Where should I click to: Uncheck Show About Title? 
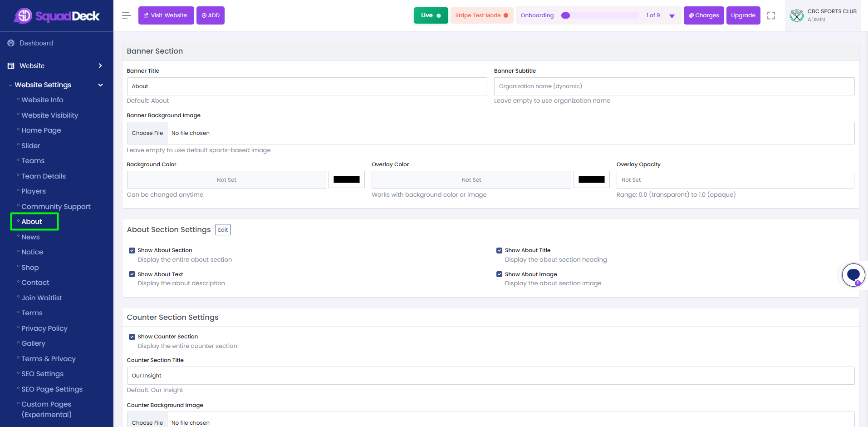coord(499,250)
